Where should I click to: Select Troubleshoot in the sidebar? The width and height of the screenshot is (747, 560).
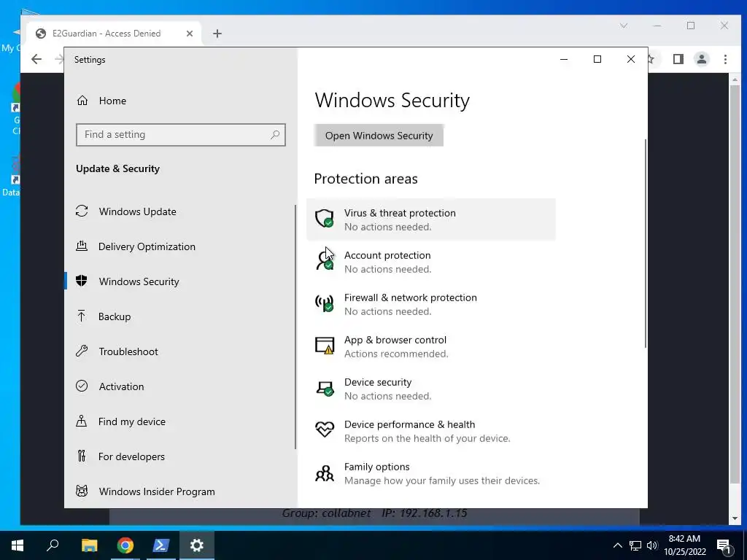click(128, 351)
